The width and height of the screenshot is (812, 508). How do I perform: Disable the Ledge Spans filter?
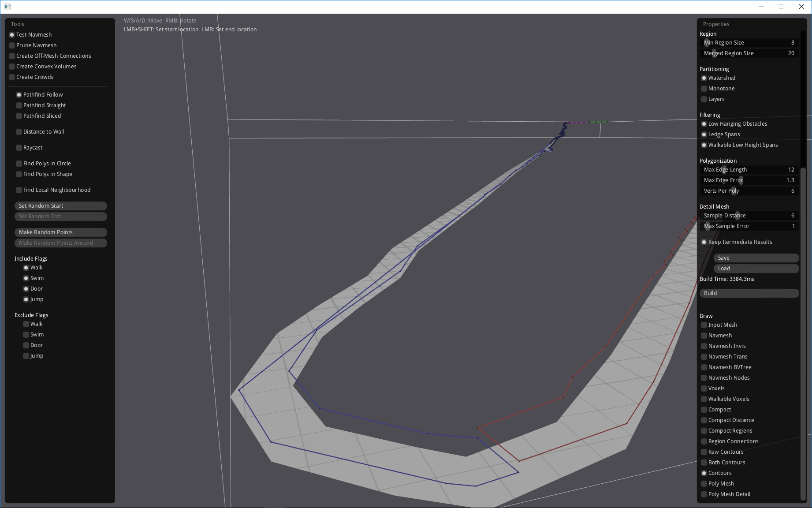click(704, 134)
